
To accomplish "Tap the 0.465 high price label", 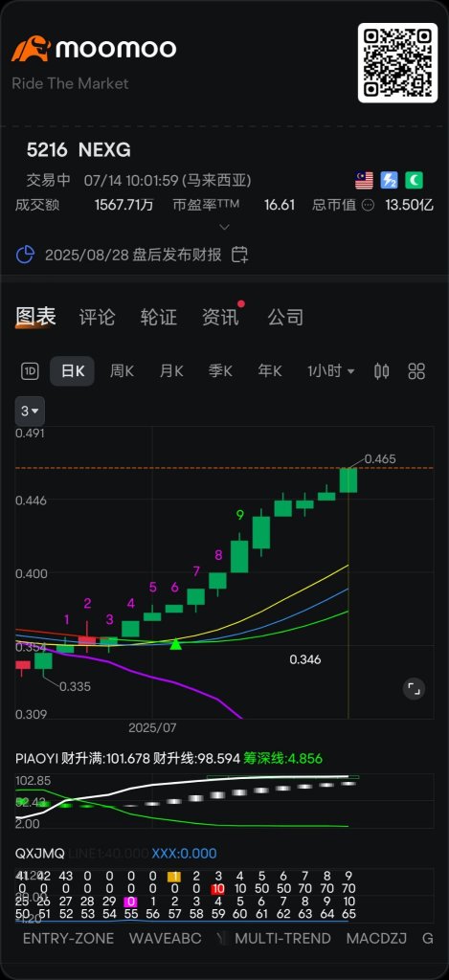I will point(380,458).
